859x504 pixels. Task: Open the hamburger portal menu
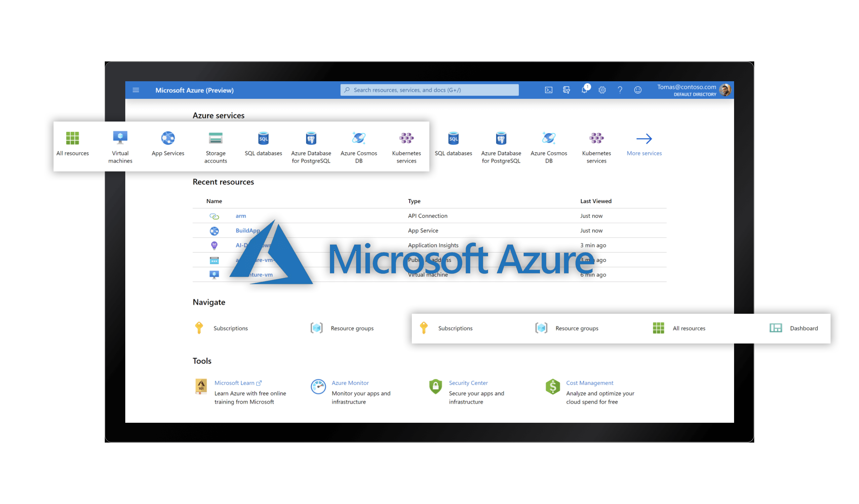(x=136, y=90)
